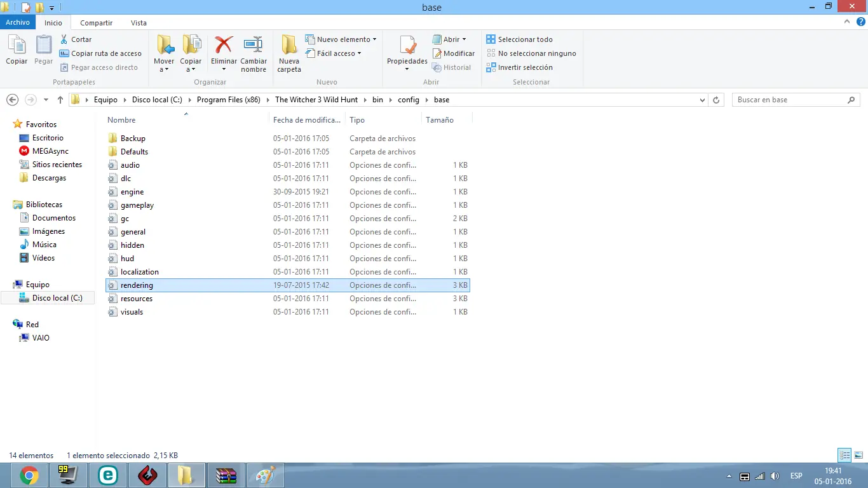
Task: Click the Pegar paste icon
Action: click(44, 50)
